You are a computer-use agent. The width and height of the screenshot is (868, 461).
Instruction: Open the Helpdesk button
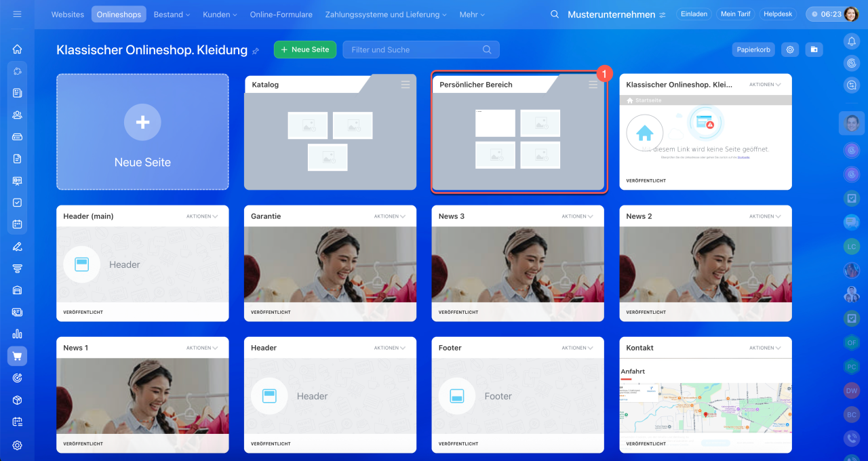(777, 14)
